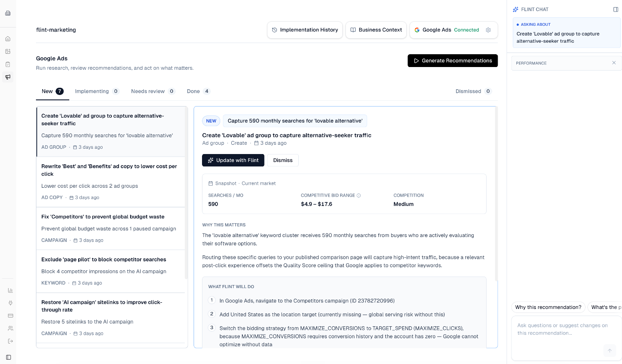This screenshot has height=364, width=622.
Task: Click step 1 'navigate to the Competitors campaign'
Action: 307,301
